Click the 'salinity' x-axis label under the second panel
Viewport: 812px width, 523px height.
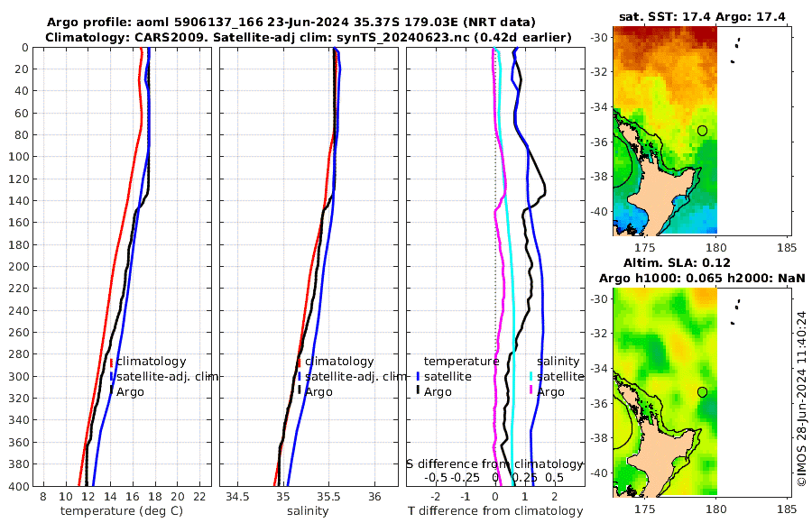(x=308, y=511)
